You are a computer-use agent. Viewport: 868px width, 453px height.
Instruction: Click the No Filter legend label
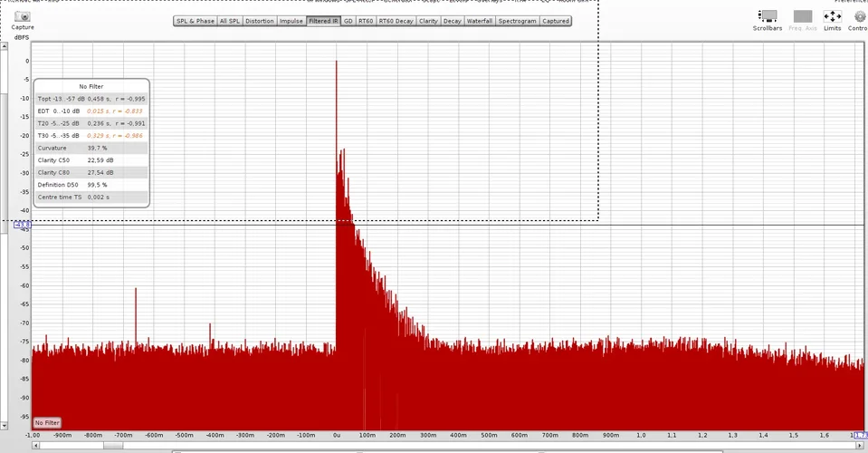point(47,422)
